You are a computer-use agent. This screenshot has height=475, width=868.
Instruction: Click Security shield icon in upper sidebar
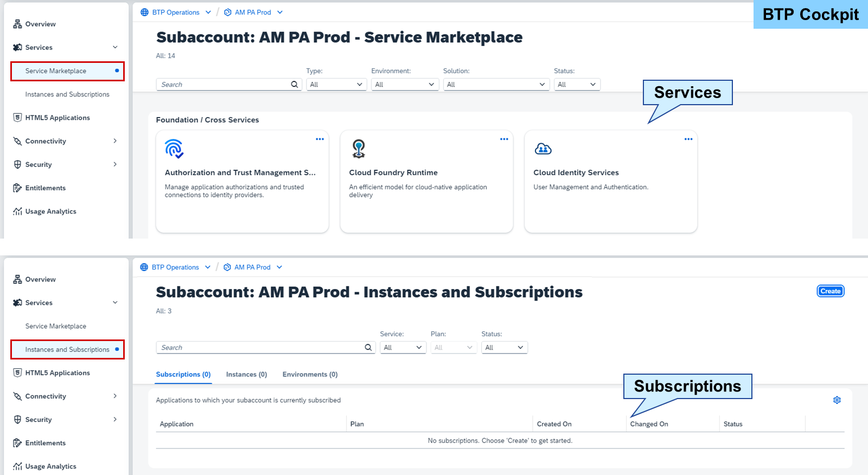tap(17, 164)
